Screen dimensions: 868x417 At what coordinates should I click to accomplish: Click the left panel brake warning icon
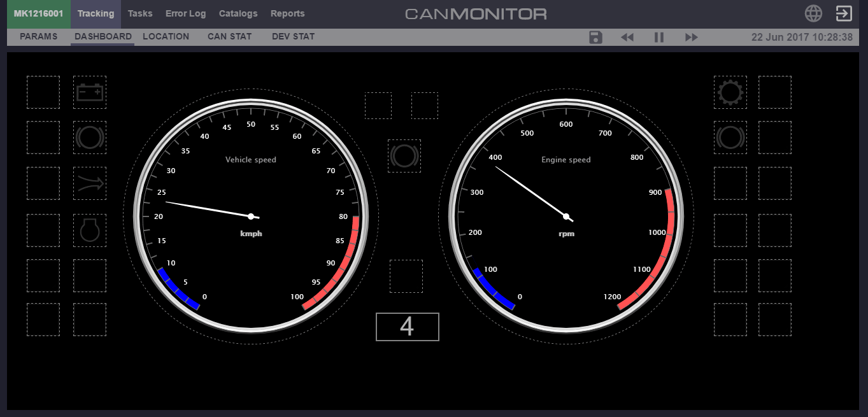tap(90, 138)
